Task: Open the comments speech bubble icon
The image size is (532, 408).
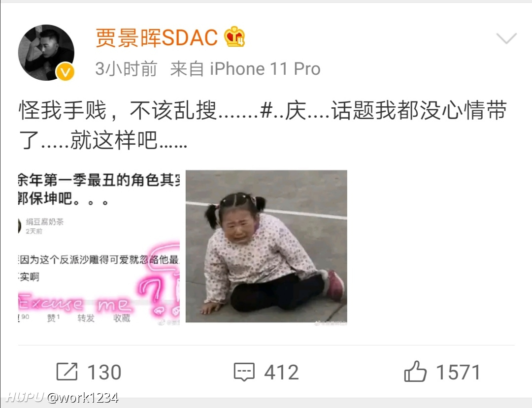Action: tap(244, 372)
